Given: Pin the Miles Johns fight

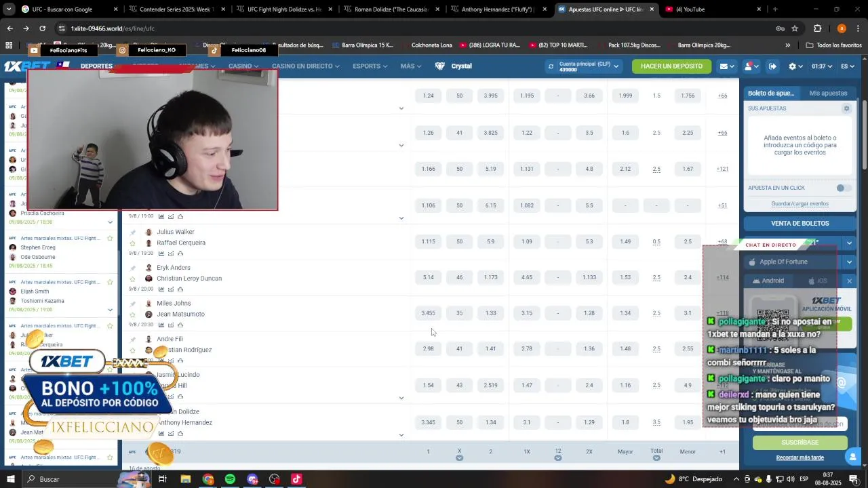Looking at the screenshot, I should (133, 304).
